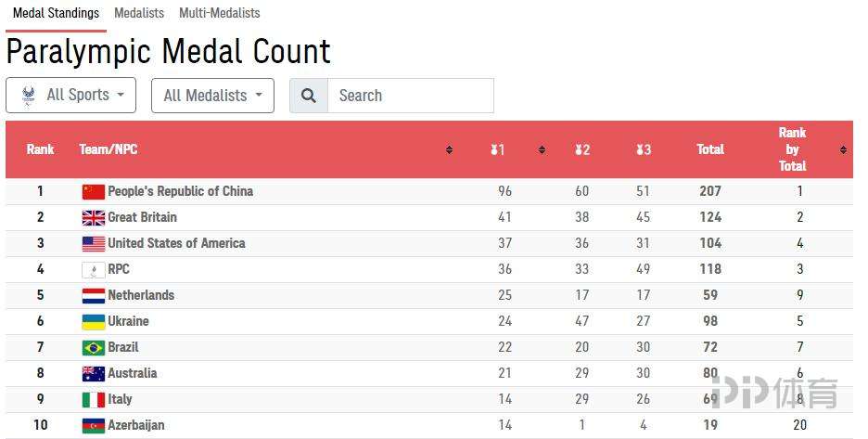
Task: Select the Medal Standings tab
Action: pyautogui.click(x=56, y=13)
